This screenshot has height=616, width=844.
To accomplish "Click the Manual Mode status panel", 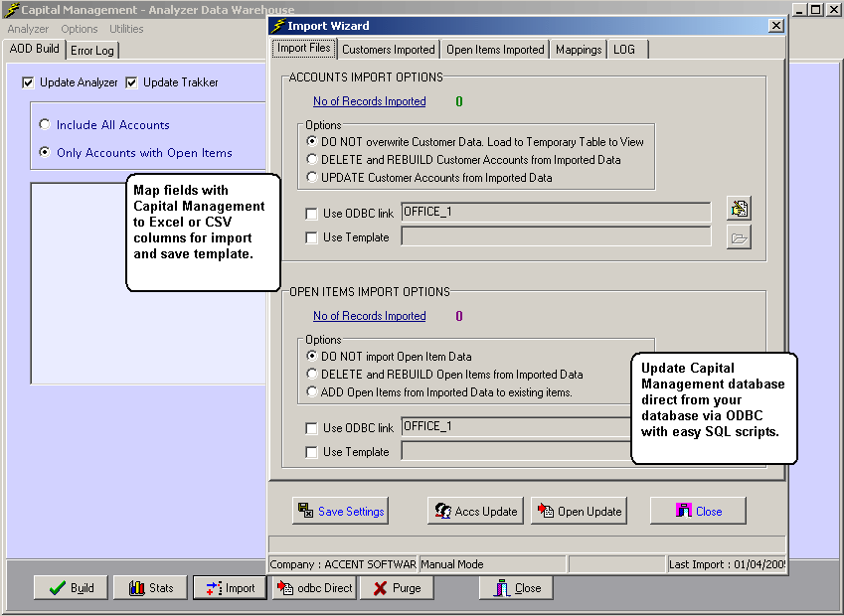I will [x=492, y=563].
